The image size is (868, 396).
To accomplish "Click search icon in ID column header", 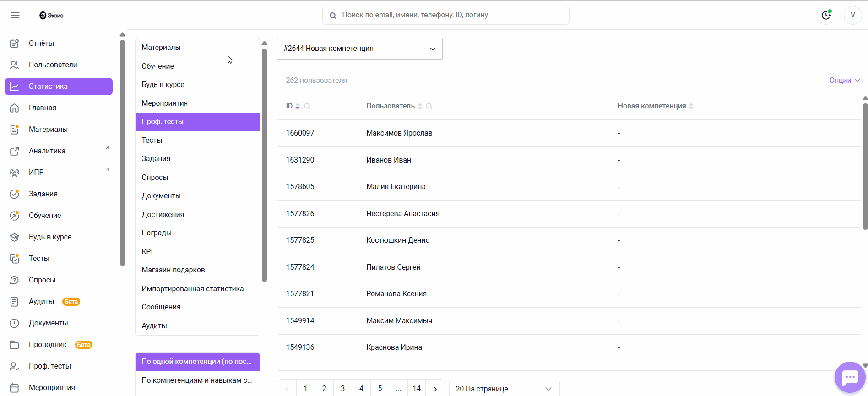I will [307, 106].
